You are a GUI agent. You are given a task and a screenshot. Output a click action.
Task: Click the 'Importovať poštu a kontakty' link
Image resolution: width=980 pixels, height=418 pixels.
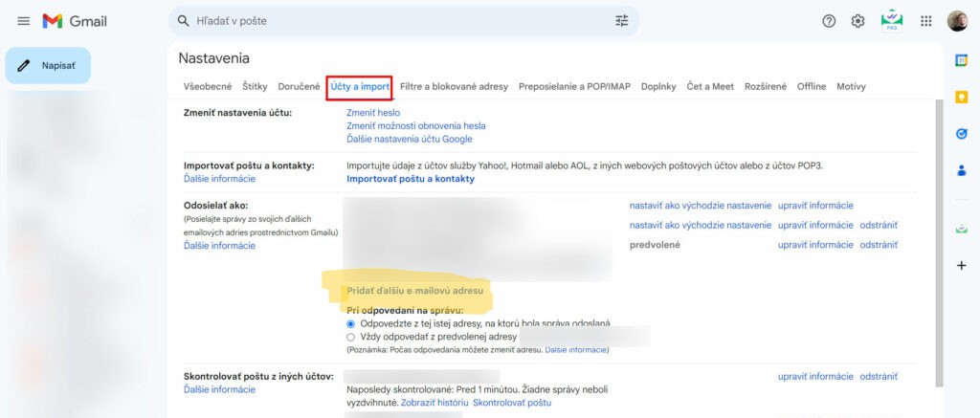coord(410,179)
